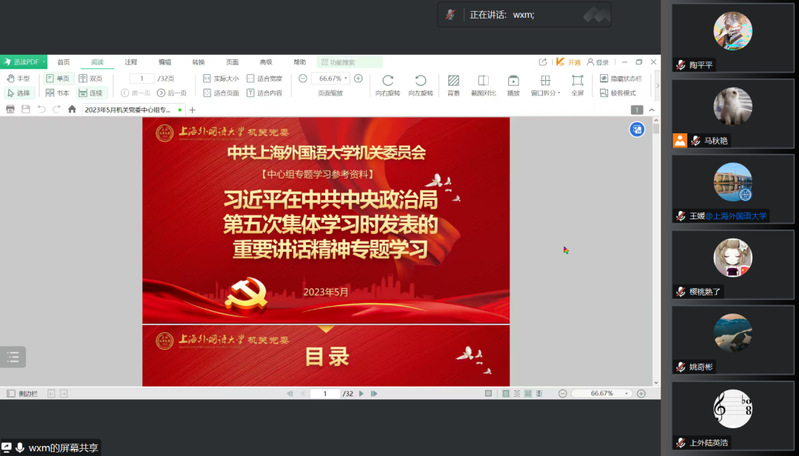
Task: Enable geek mode (极客模式)
Action: [x=618, y=93]
